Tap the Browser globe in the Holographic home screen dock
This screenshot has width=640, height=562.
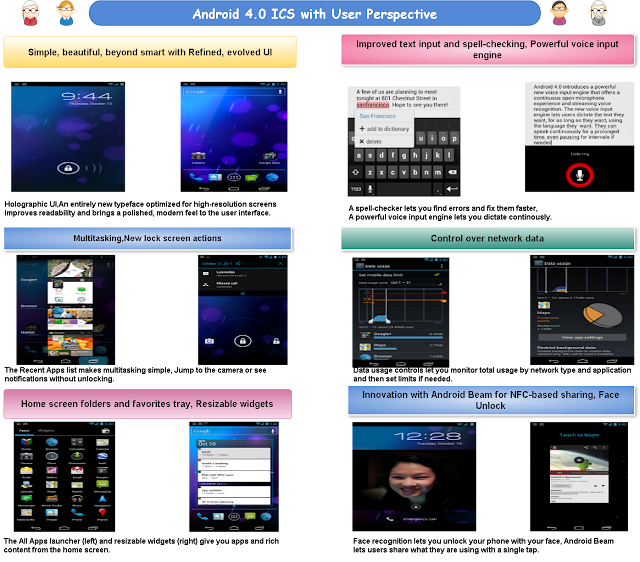click(x=272, y=177)
